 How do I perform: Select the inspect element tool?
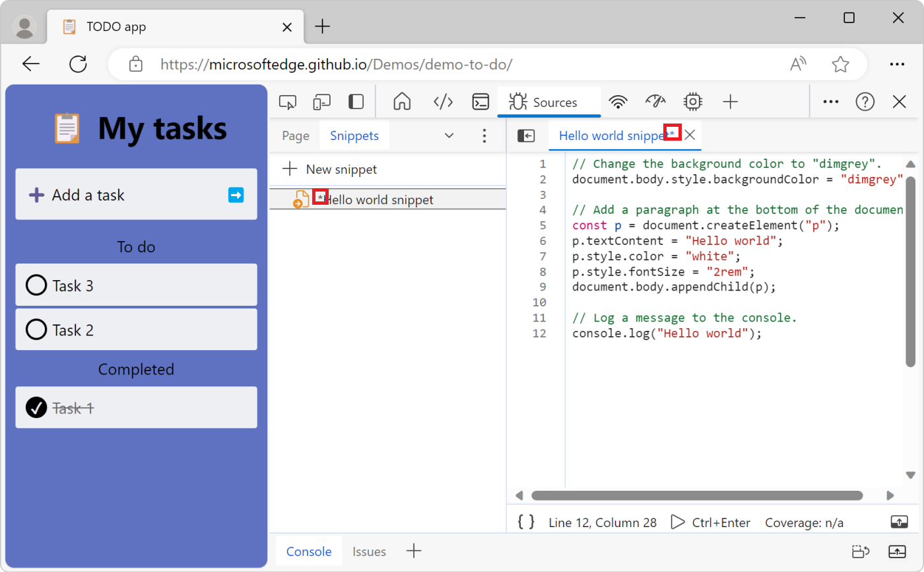point(287,102)
